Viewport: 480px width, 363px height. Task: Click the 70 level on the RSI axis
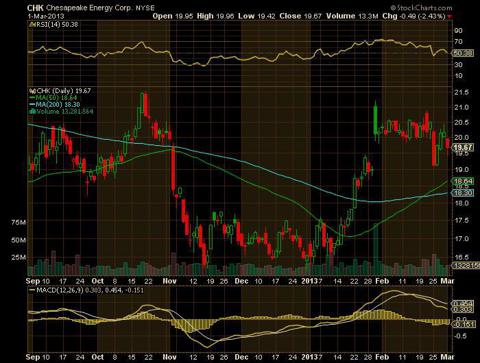click(x=458, y=42)
